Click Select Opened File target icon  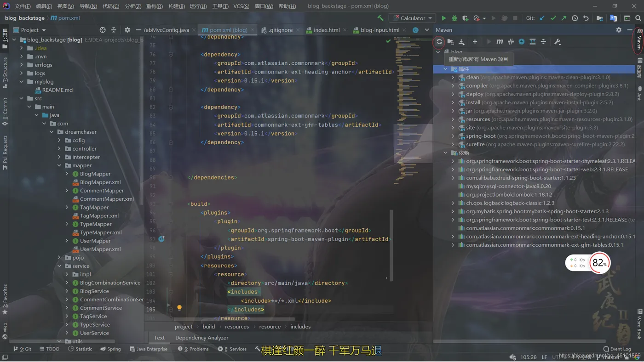click(x=103, y=30)
